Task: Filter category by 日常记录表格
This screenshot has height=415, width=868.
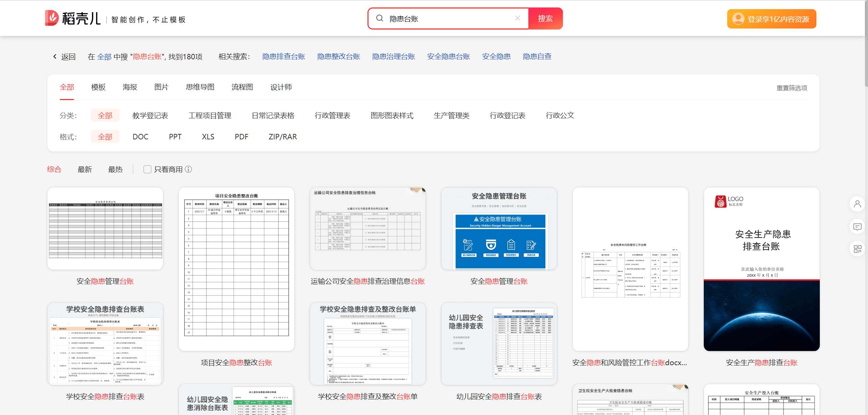Action: coord(273,116)
